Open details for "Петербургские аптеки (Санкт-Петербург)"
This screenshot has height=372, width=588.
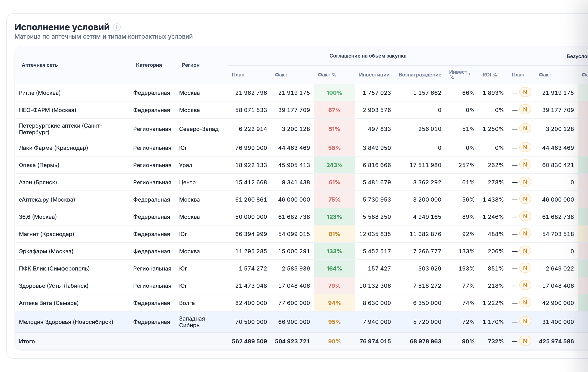[x=61, y=129]
